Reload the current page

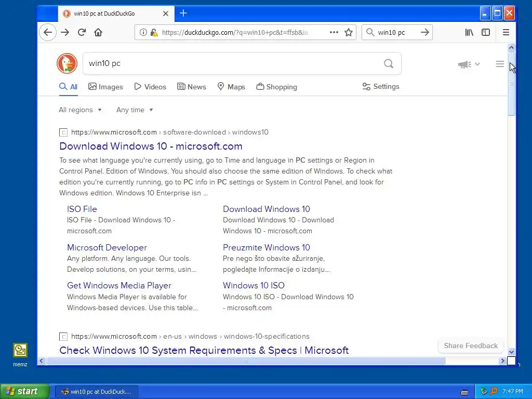(82, 32)
